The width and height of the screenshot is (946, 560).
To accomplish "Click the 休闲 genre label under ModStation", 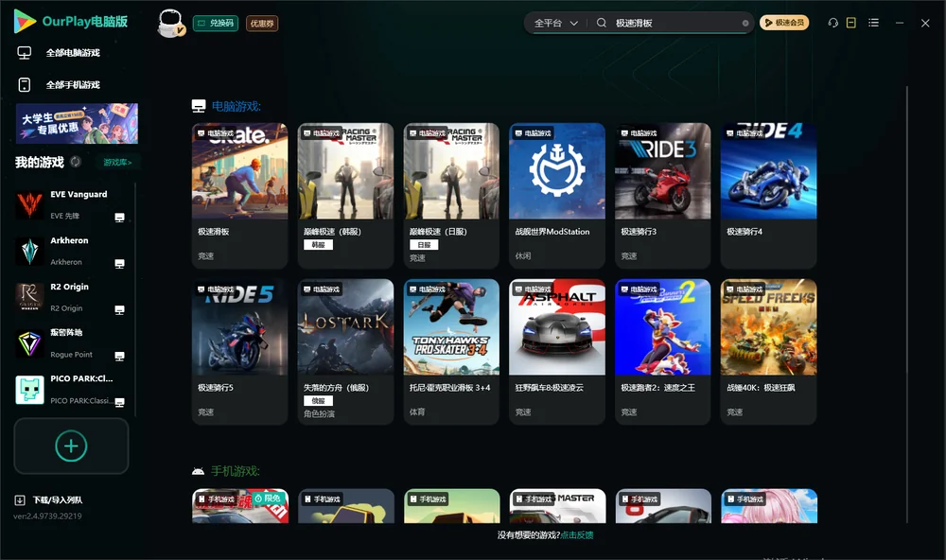I will [523, 255].
